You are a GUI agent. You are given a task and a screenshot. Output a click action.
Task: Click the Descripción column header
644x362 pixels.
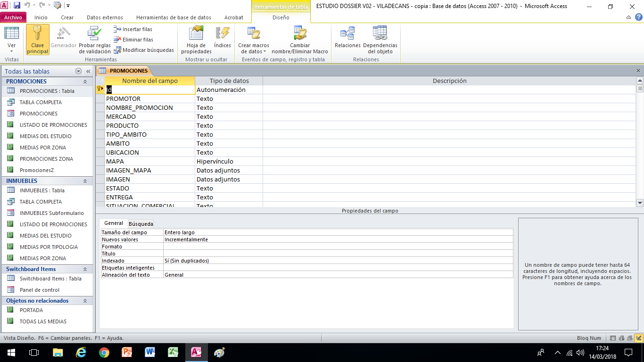click(x=449, y=81)
